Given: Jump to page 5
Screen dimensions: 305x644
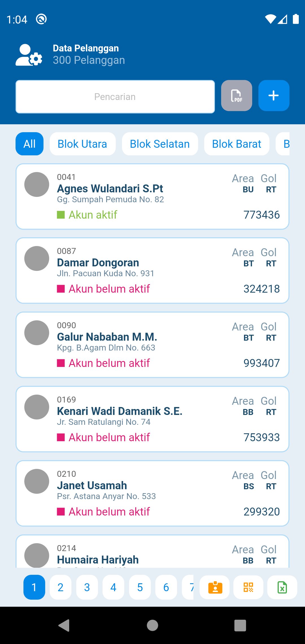Looking at the screenshot, I should pyautogui.click(x=140, y=587).
